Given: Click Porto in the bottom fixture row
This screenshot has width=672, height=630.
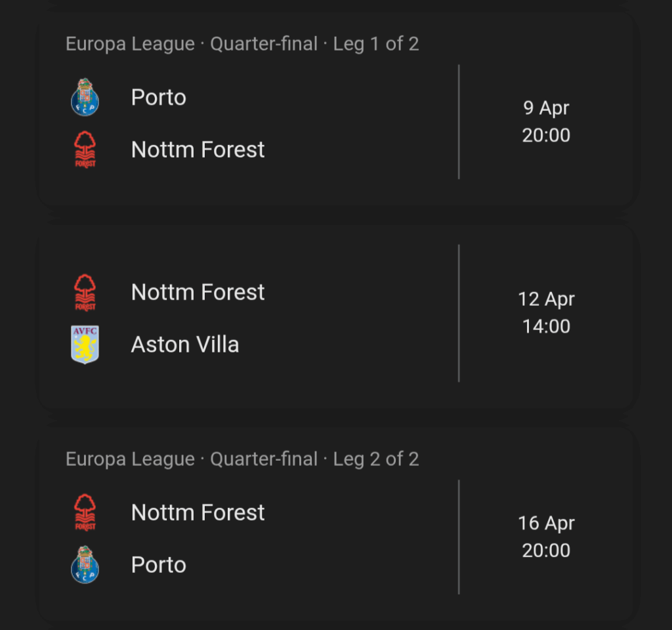Looking at the screenshot, I should [x=158, y=564].
